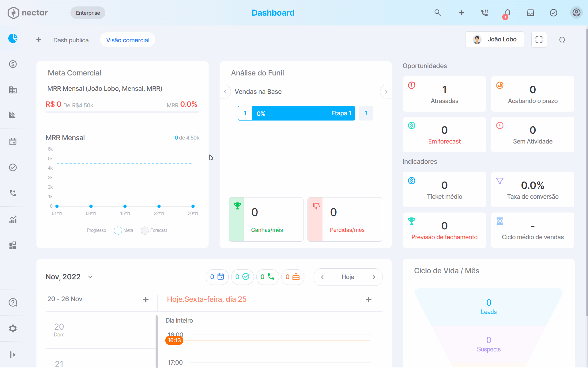The height and width of the screenshot is (368, 588).
Task: Enter fullscreen mode with expand icon
Action: (x=539, y=40)
